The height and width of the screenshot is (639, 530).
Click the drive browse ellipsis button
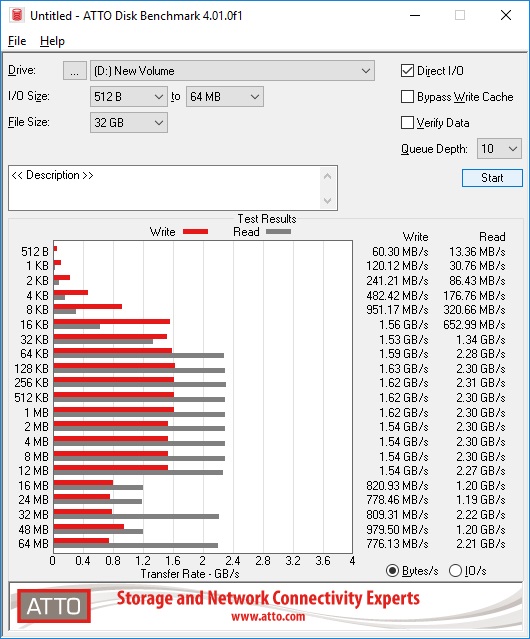[75, 71]
